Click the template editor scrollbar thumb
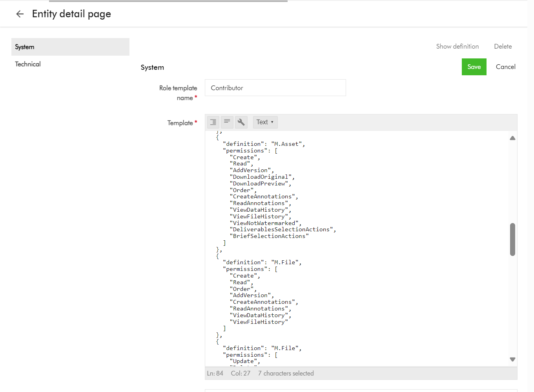The image size is (534, 392). 512,239
